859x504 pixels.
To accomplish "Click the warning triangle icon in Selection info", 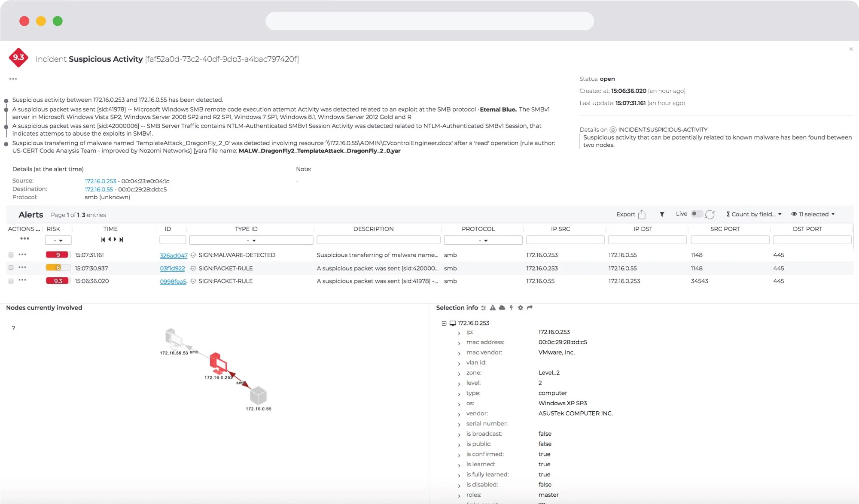I will click(x=493, y=308).
